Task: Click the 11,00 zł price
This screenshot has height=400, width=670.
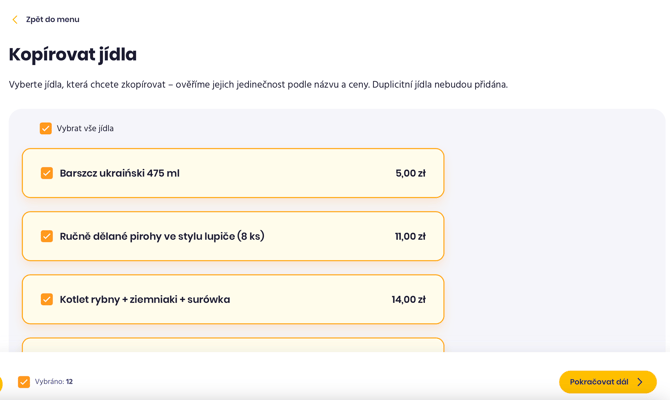Action: (x=410, y=236)
